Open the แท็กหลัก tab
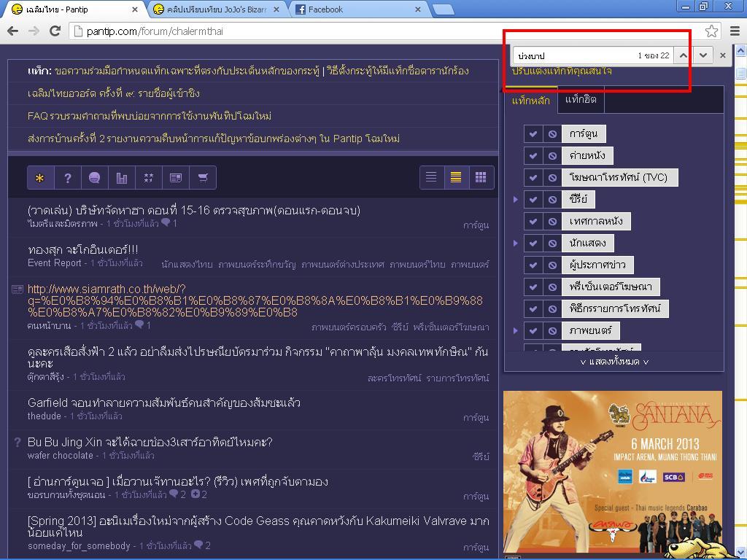 point(531,100)
